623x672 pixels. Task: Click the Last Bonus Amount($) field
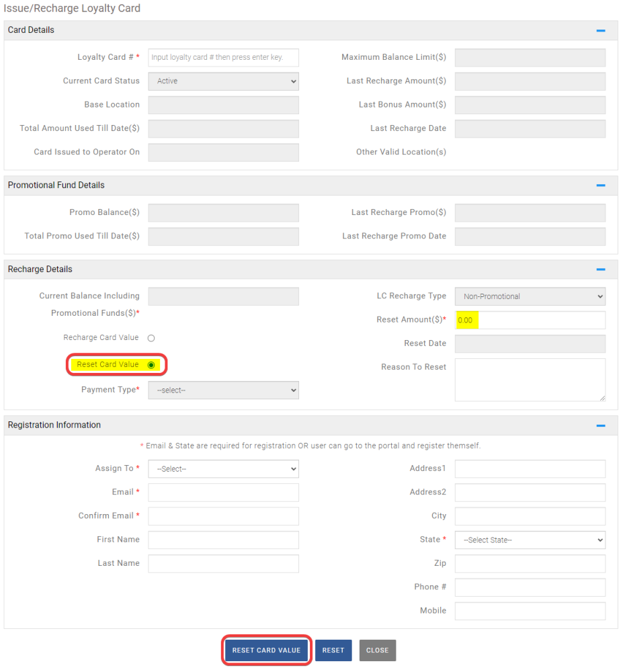click(x=530, y=105)
